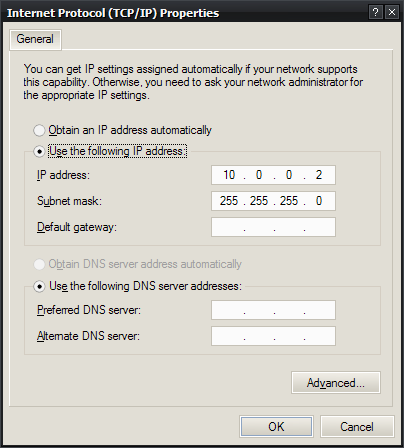Close the TCP/IP Properties dialog

coord(392,13)
